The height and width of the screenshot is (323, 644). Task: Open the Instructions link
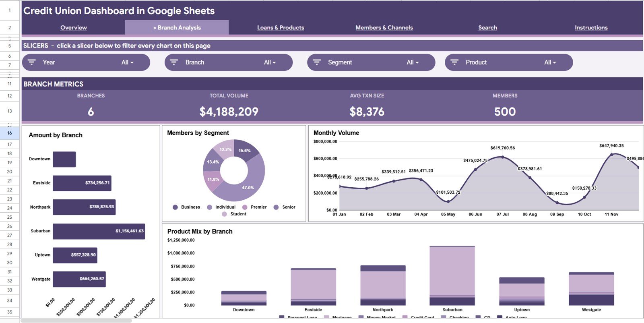[x=591, y=28]
